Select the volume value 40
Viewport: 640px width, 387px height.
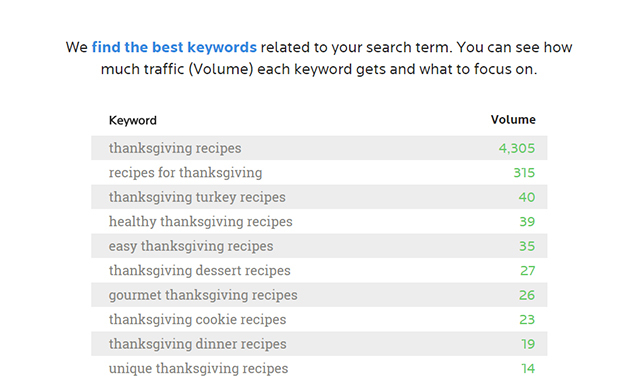point(527,197)
